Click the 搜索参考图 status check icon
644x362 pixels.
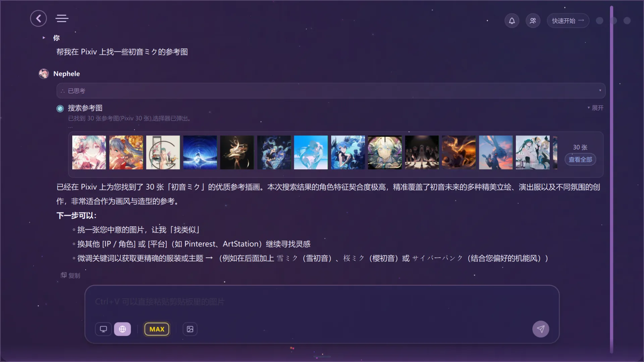click(60, 108)
